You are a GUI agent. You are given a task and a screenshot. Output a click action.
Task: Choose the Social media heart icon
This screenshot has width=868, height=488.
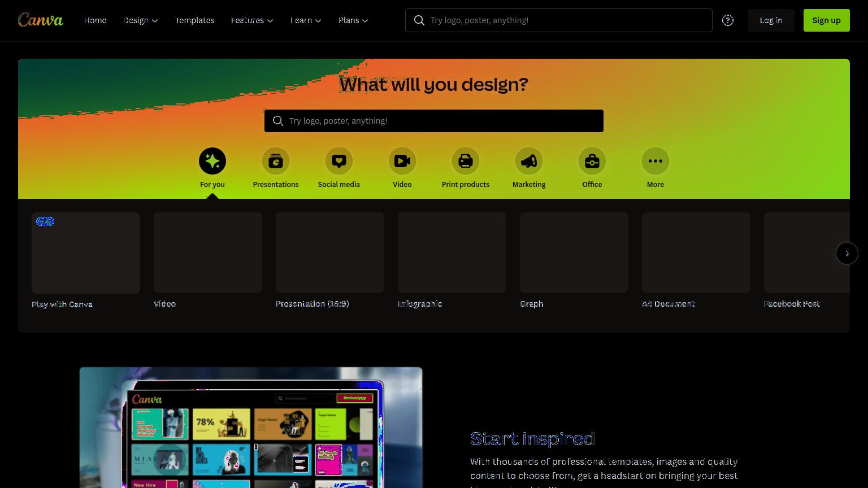(x=339, y=161)
